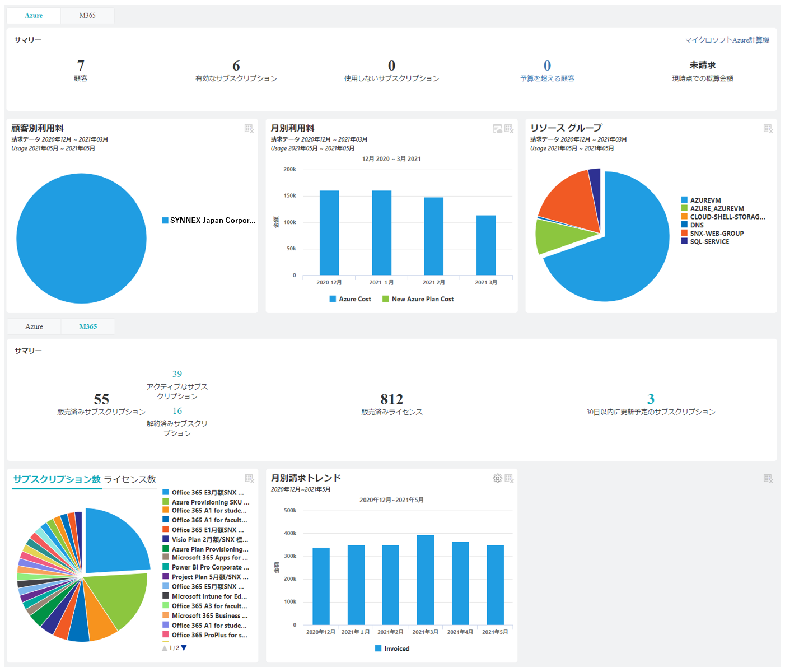Click the 2020年12月 bar in 月別請求トレンド
This screenshot has height=672, width=785.
click(321, 586)
